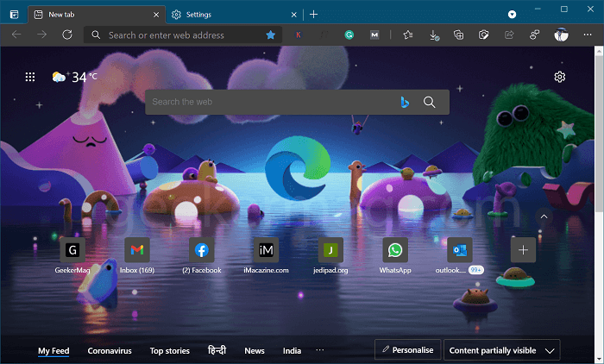Open the Favorites list icon

coord(408,35)
